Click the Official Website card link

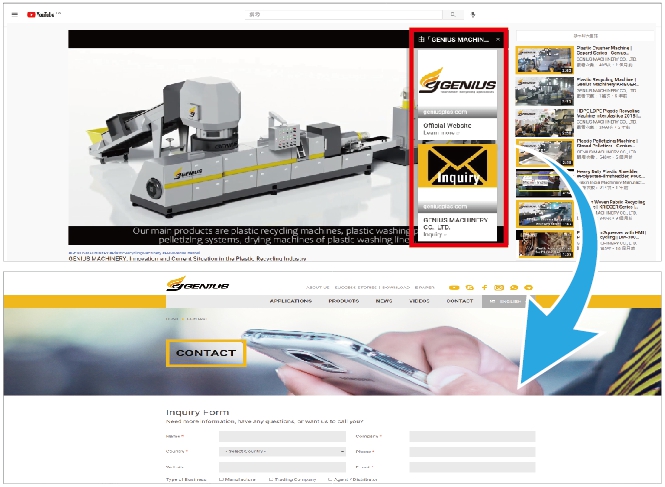(x=447, y=126)
